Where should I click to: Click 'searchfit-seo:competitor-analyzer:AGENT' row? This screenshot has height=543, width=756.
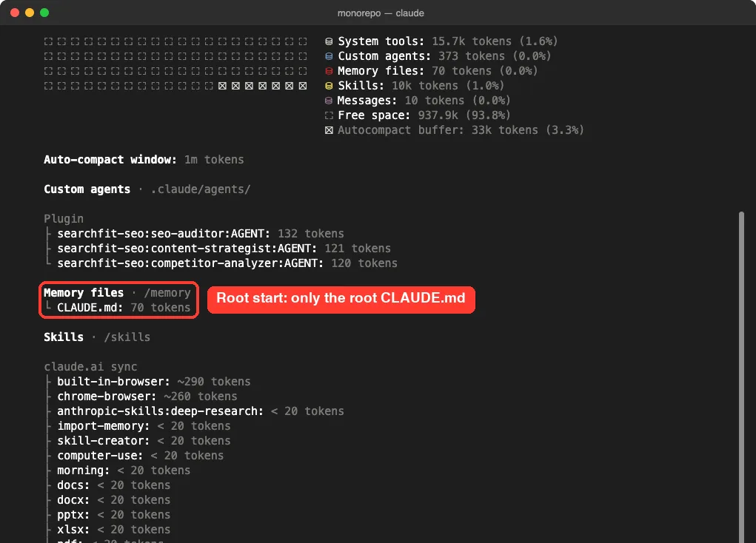227,263
